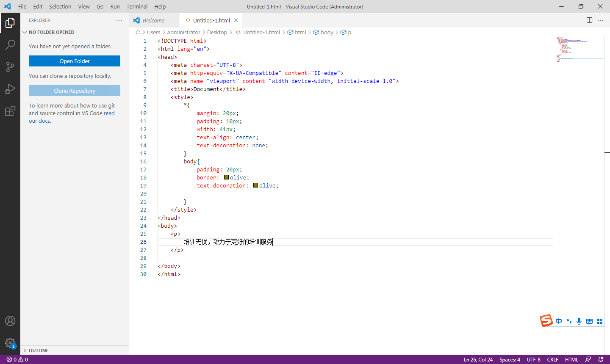
Task: Click the olive color swatch on line 18
Action: (x=226, y=177)
